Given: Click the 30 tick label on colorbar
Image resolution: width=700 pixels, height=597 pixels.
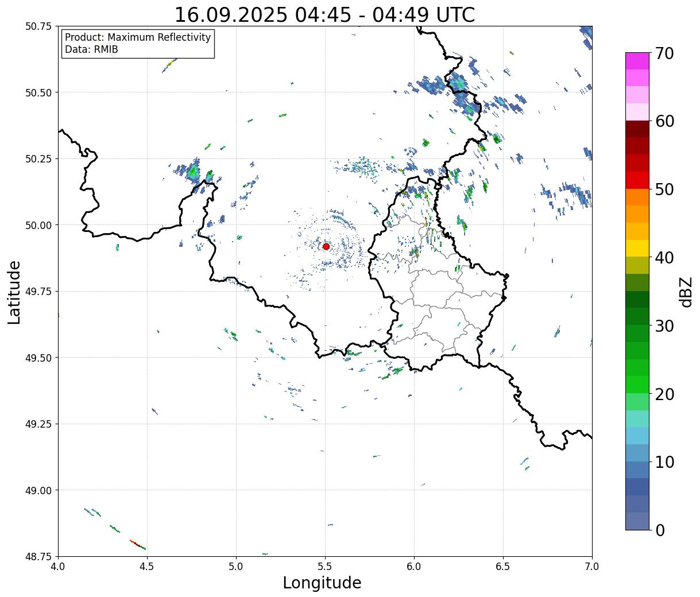Looking at the screenshot, I should [x=664, y=326].
